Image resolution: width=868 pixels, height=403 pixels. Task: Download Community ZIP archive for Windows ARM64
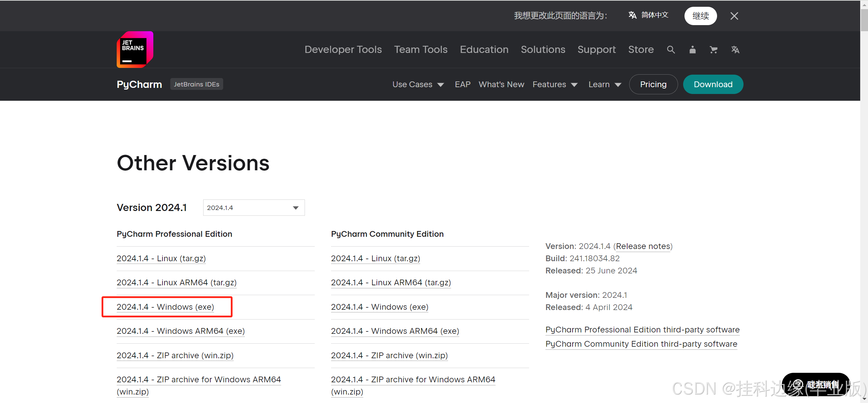coord(413,385)
